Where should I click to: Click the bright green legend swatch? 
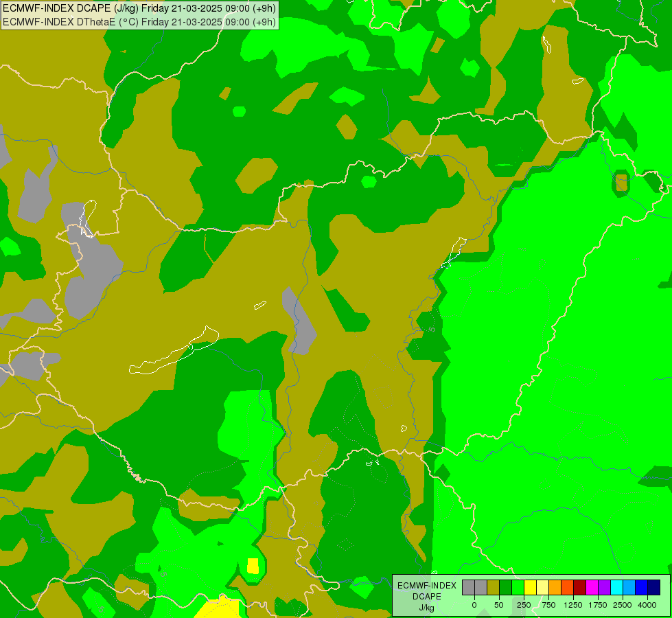(518, 587)
